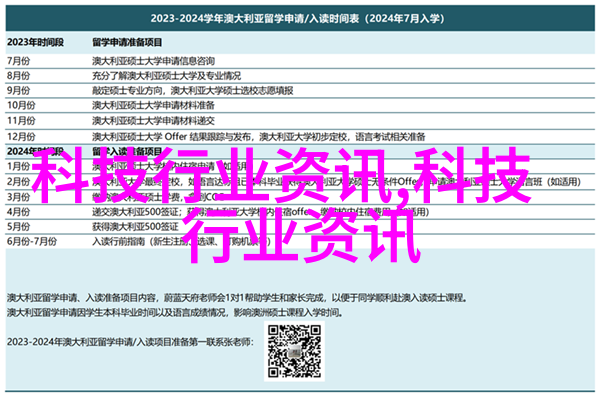Click the 9月份 row text about 硕士专业方向

[x=192, y=91]
